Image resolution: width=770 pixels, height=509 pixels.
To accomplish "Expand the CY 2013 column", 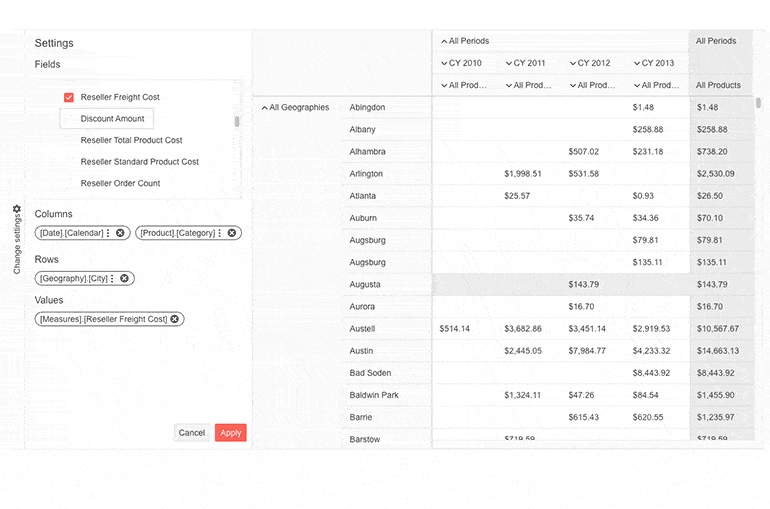I will (x=637, y=64).
